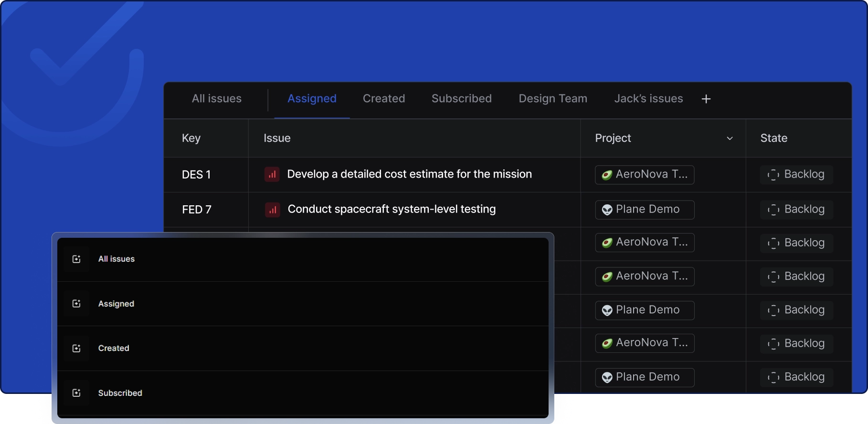Click the view icon beside Assigned in the list
This screenshot has height=424, width=868.
[76, 304]
